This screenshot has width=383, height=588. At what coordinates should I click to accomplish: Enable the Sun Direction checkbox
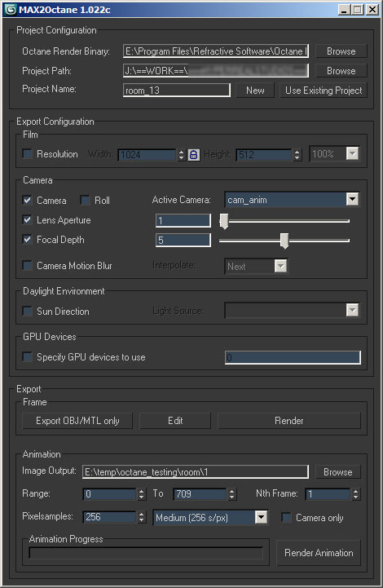click(27, 311)
